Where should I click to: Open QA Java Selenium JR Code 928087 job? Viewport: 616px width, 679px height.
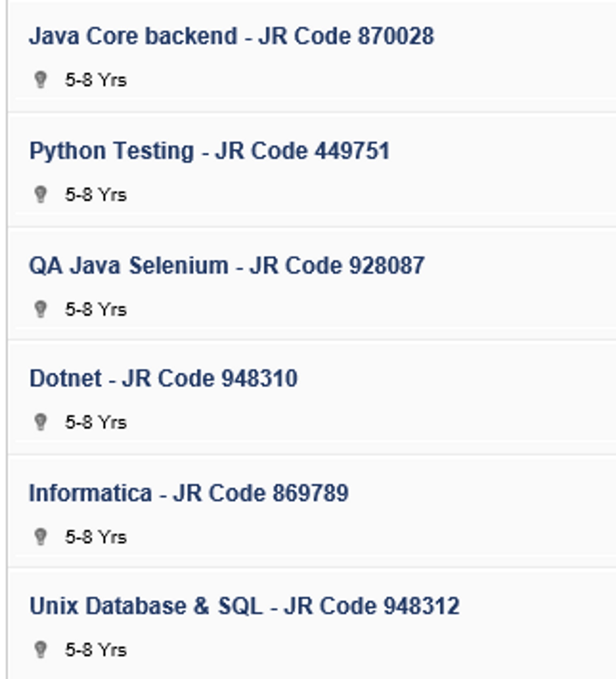point(227,266)
